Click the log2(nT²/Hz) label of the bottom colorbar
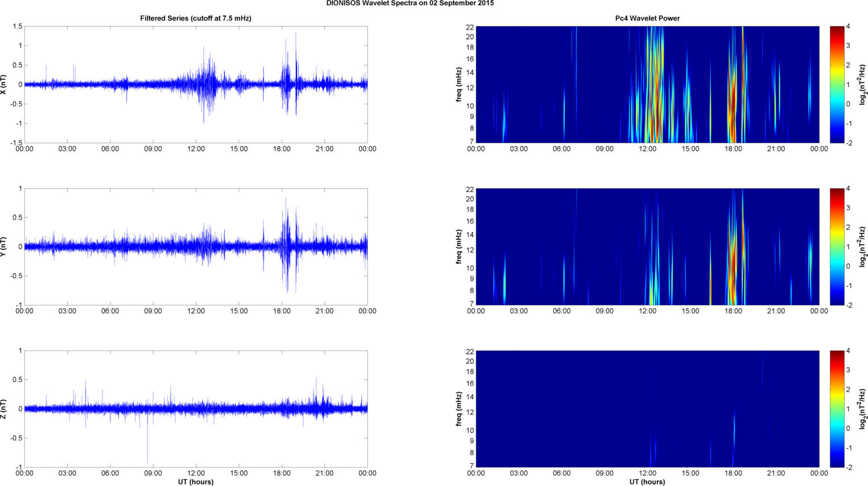 coord(863,409)
